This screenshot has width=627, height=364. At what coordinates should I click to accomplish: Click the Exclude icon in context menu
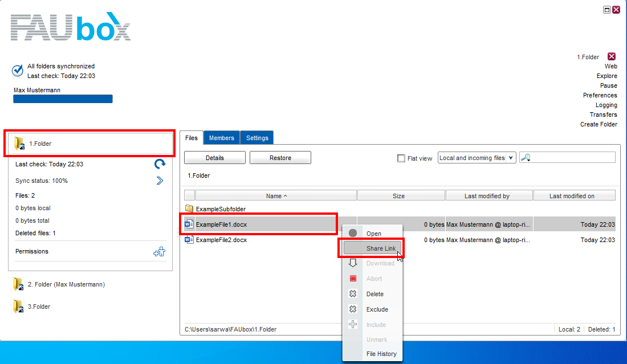(353, 309)
